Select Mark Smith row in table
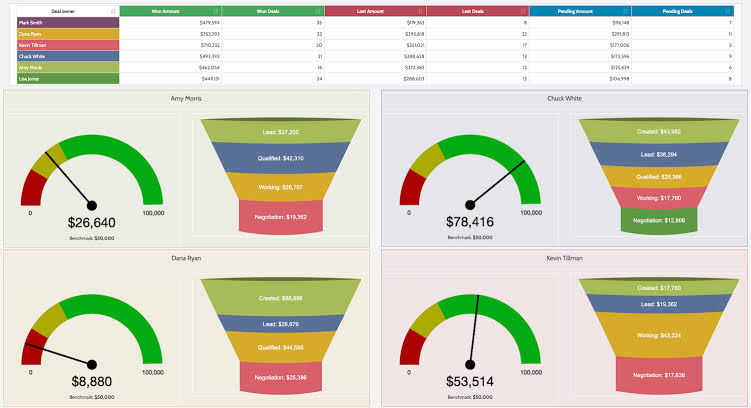This screenshot has width=751, height=408. tap(62, 22)
